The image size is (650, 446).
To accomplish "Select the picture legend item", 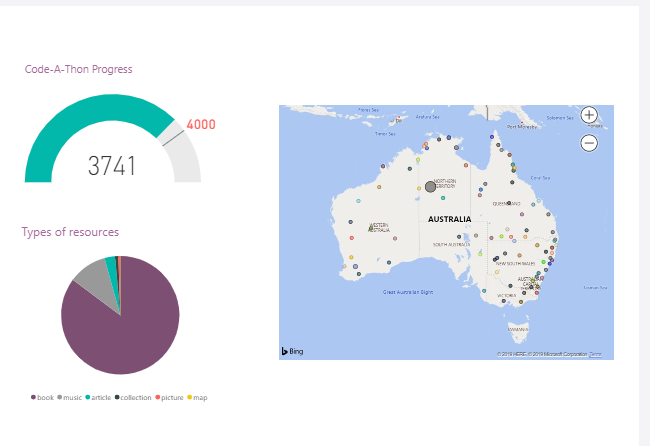I will (169, 398).
